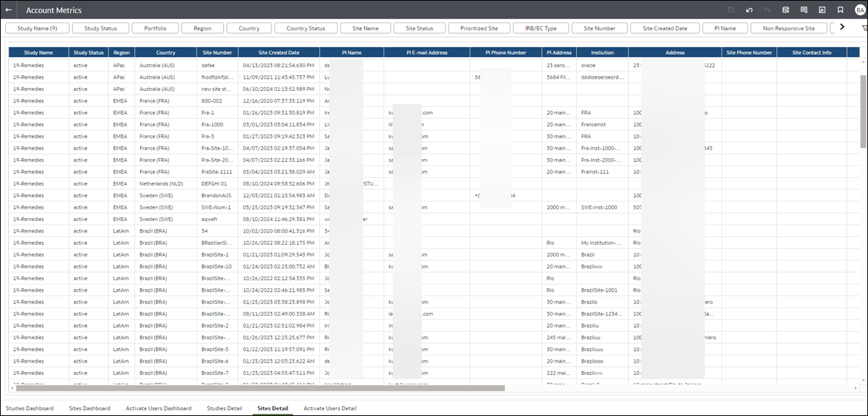Image resolution: width=868 pixels, height=416 pixels.
Task: Open the Country filter
Action: [248, 28]
